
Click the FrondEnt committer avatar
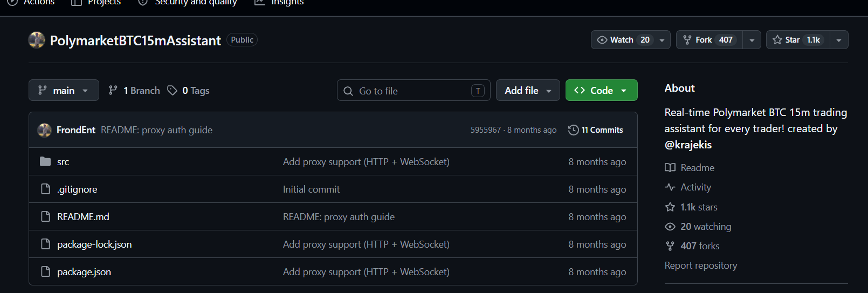tap(44, 130)
